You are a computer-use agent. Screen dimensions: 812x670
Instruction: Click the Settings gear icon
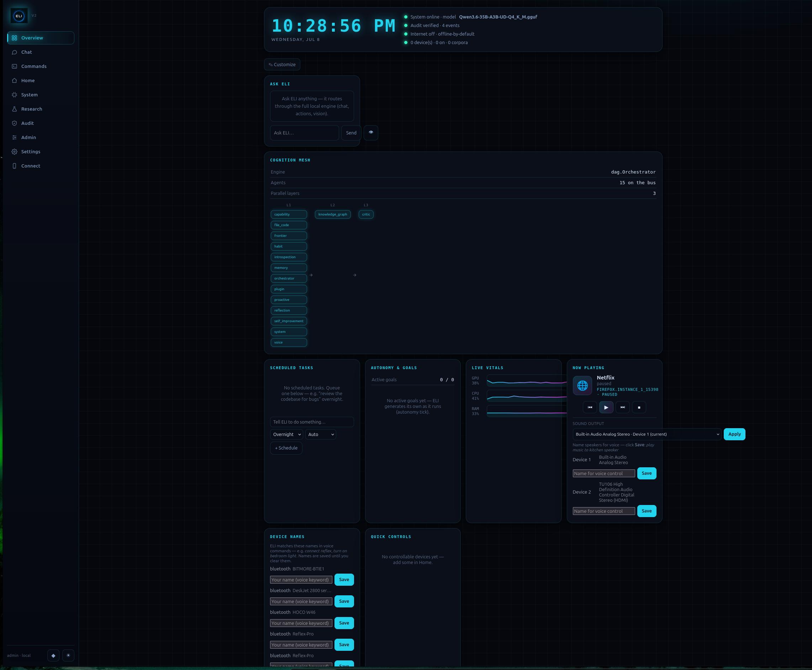[x=14, y=152]
